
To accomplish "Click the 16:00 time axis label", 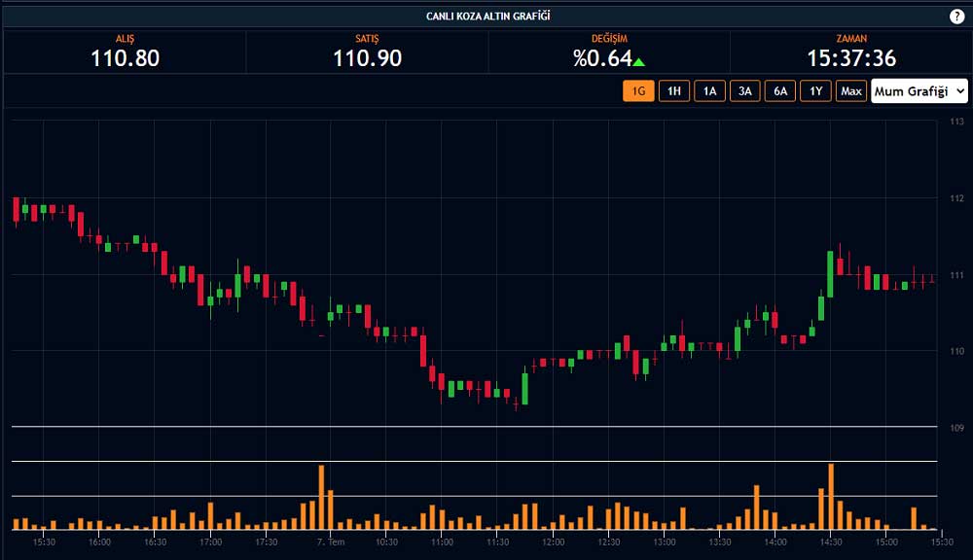I will coord(99,542).
